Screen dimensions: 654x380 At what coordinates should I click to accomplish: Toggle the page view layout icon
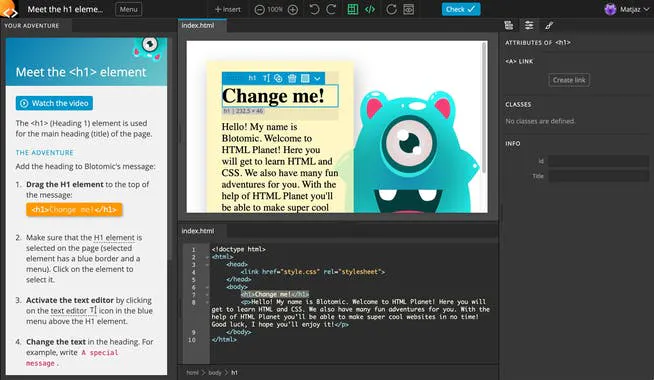tap(352, 9)
